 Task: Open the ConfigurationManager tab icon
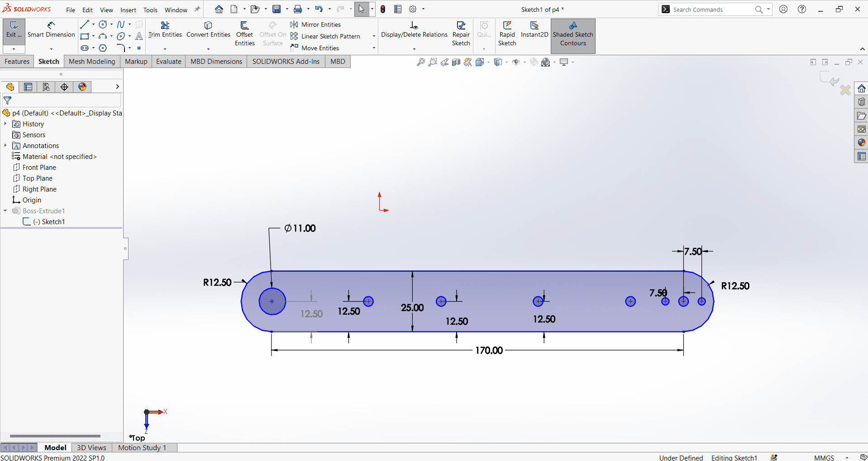tap(46, 87)
